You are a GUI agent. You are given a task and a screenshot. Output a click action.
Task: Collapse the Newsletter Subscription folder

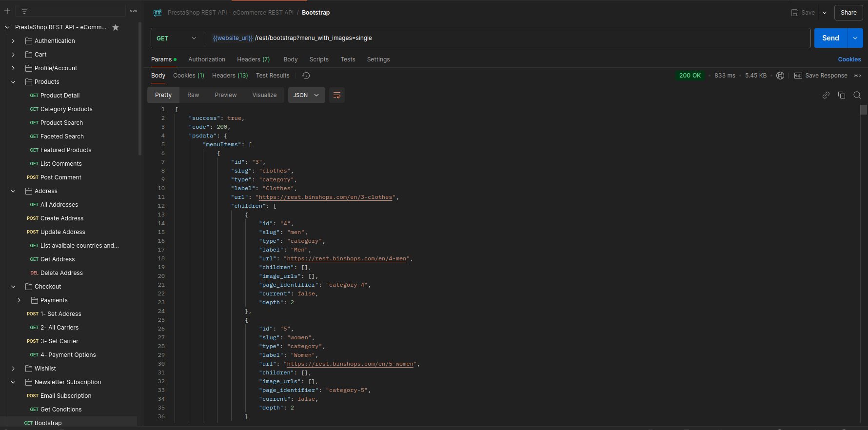(13, 382)
